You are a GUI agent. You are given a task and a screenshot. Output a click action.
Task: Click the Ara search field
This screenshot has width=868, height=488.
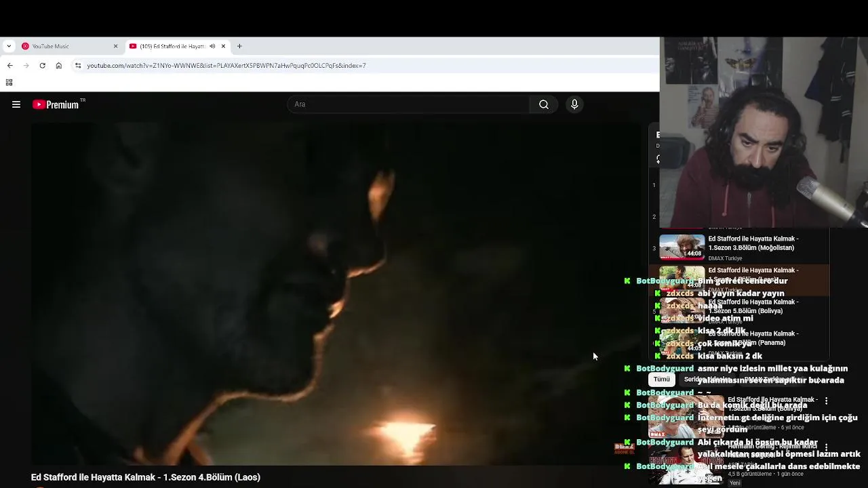click(x=409, y=104)
